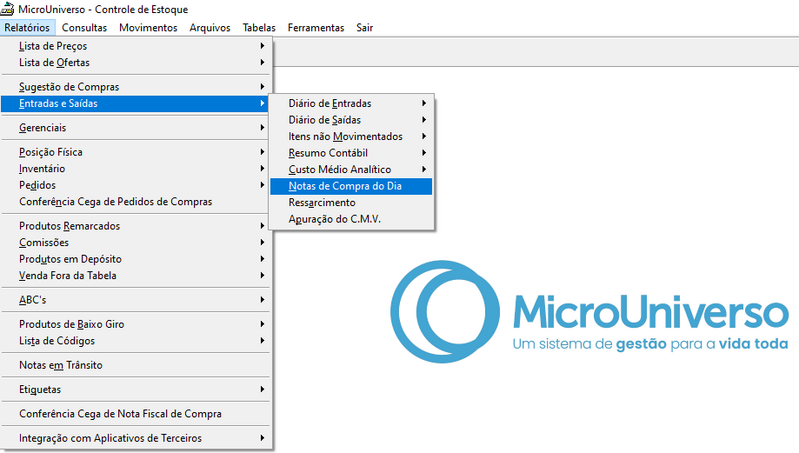This screenshot has width=799, height=453.
Task: Open the Movimentos menu
Action: 148,28
